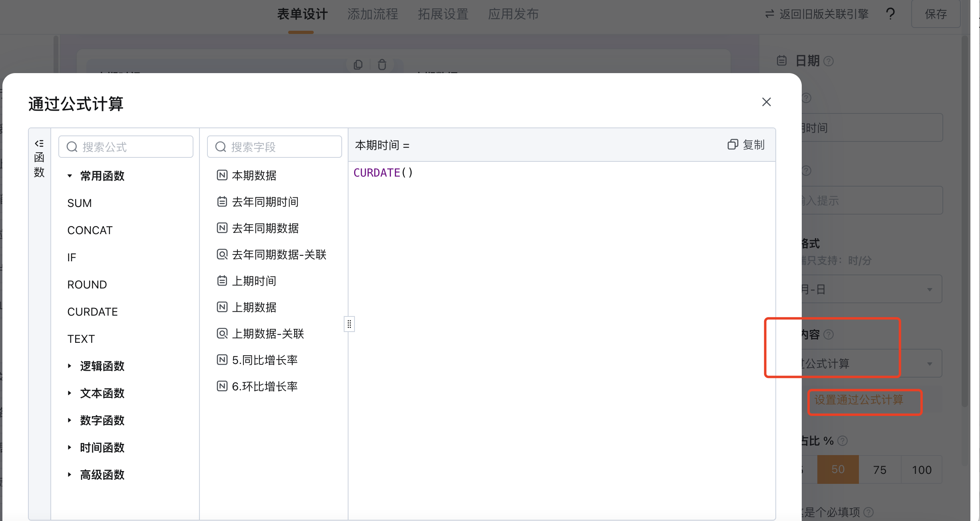Screen dimensions: 980x521
Task: Insert field 6.环比增长率
Action: 265,386
